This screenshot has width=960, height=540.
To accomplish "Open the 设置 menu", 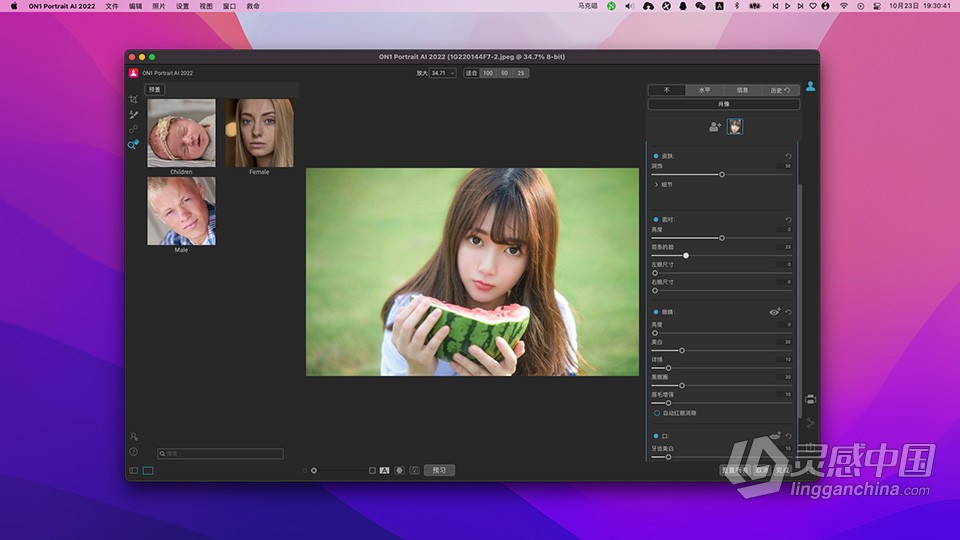I will pos(182,6).
